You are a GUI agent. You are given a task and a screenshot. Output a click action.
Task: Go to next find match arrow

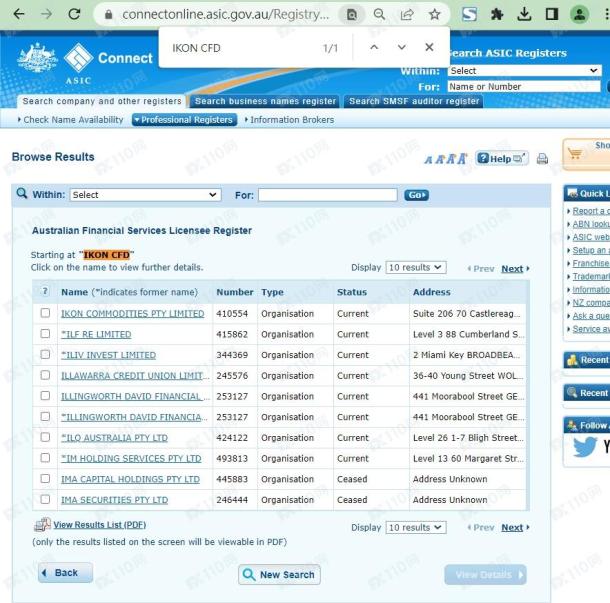pos(402,47)
